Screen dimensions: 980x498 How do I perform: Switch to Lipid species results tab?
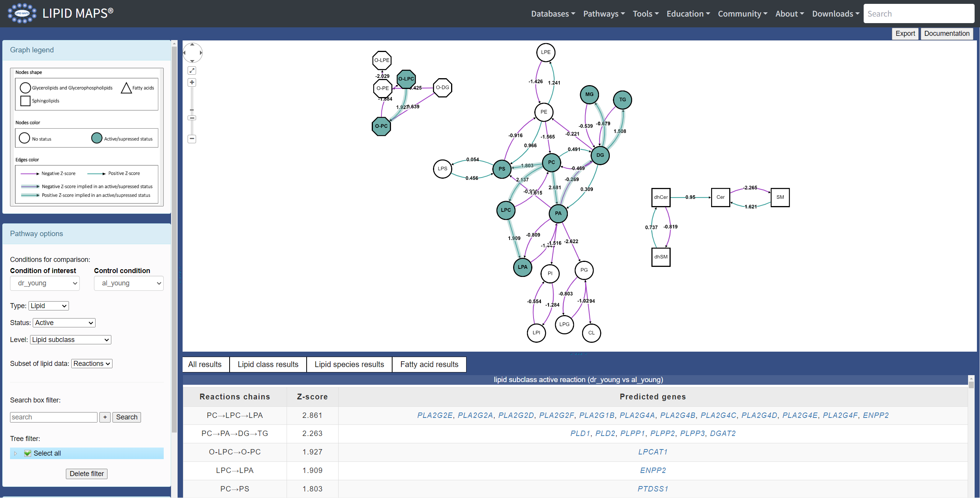pyautogui.click(x=349, y=364)
